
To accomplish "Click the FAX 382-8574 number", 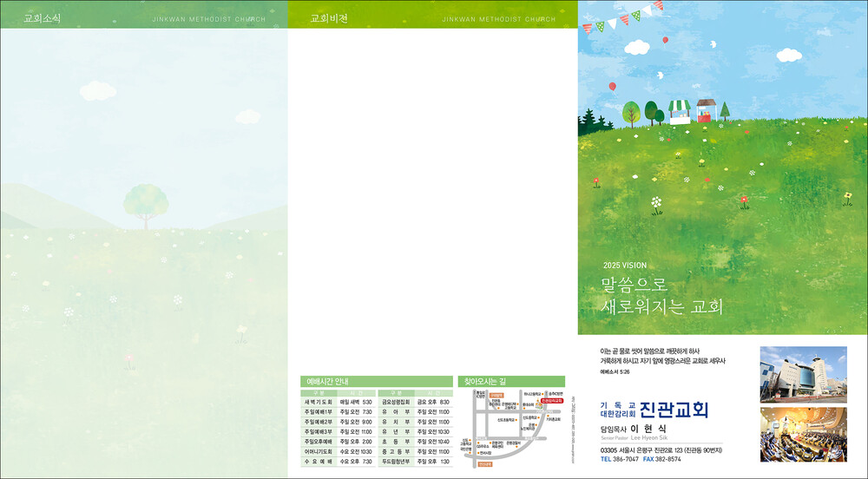I will tap(662, 459).
